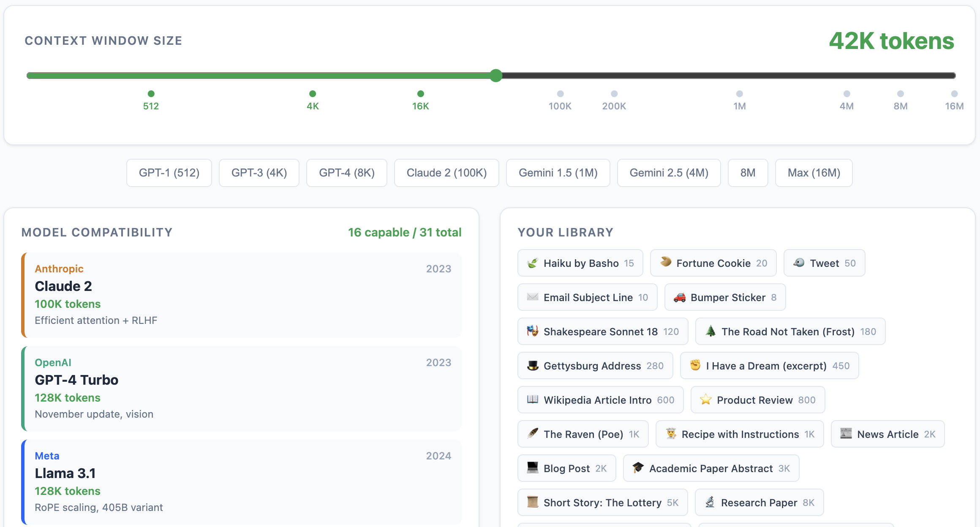Image resolution: width=980 pixels, height=527 pixels.
Task: Click the star icon on Product Review
Action: coord(705,399)
